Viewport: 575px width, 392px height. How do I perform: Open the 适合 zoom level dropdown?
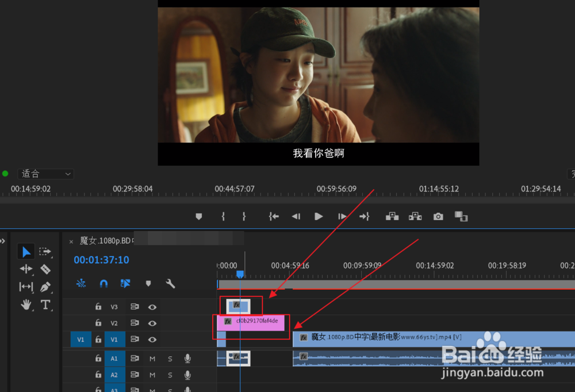coord(46,174)
